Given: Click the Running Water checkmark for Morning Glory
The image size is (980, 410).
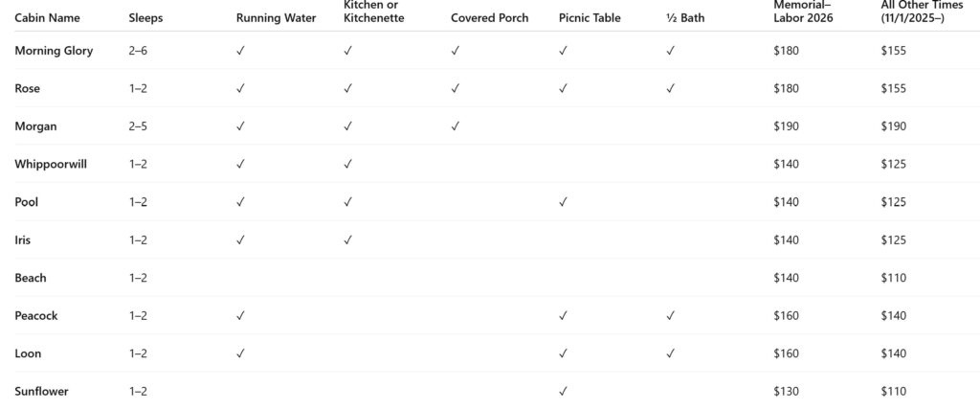Looking at the screenshot, I should pos(240,51).
